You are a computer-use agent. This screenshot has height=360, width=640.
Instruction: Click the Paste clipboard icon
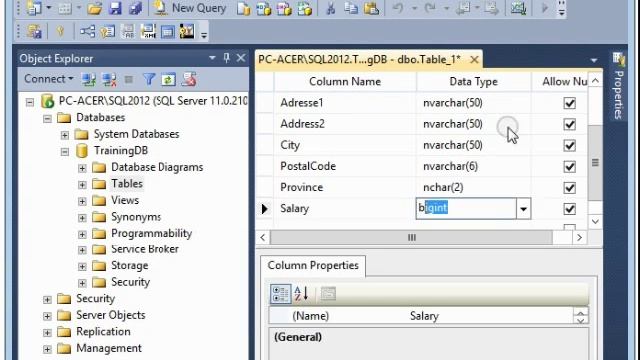pyautogui.click(x=371, y=8)
